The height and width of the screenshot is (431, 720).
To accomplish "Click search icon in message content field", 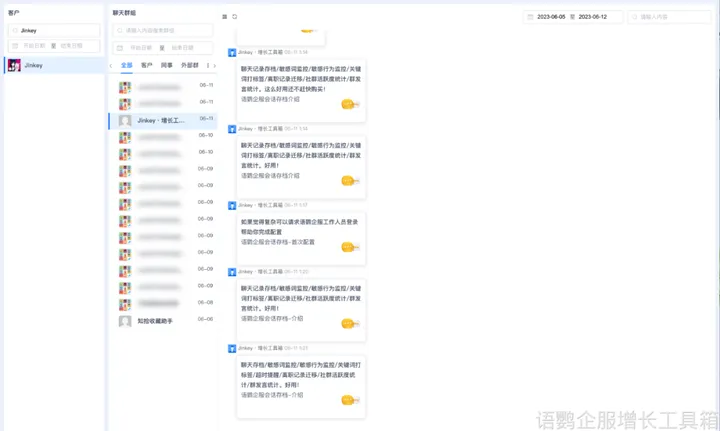I will pos(634,17).
